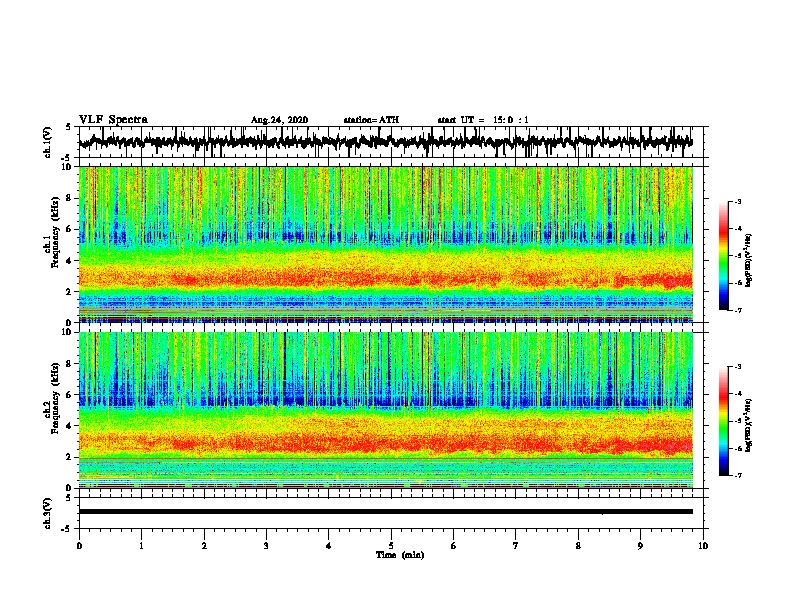Click time axis tick label '5'
792x612 pixels.
[391, 546]
